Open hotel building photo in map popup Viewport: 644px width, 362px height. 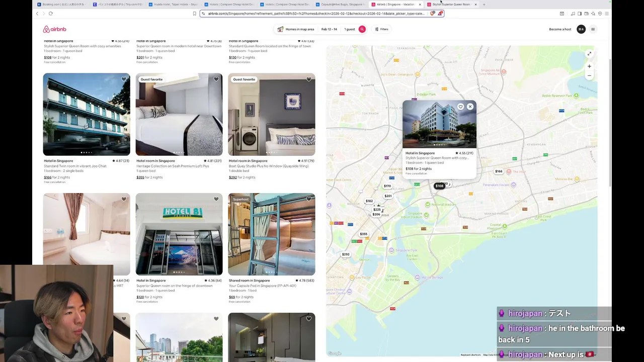pyautogui.click(x=439, y=124)
